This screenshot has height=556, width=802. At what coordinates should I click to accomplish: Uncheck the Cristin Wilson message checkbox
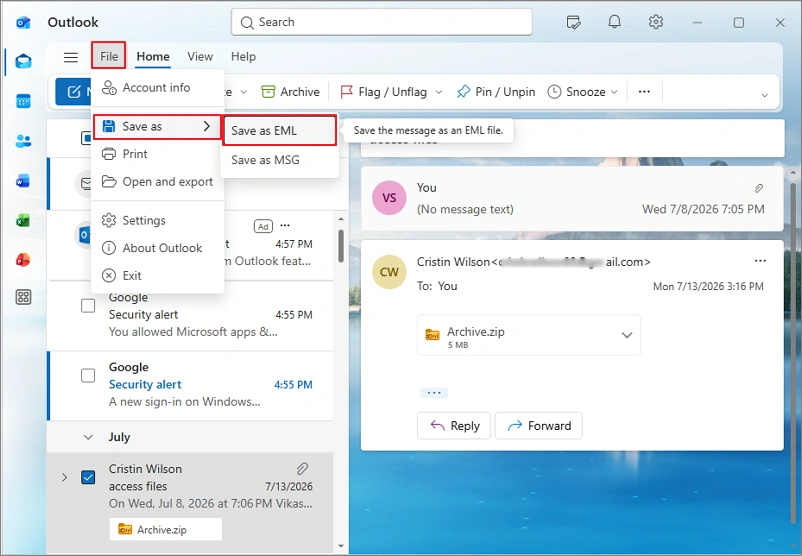[x=88, y=477]
